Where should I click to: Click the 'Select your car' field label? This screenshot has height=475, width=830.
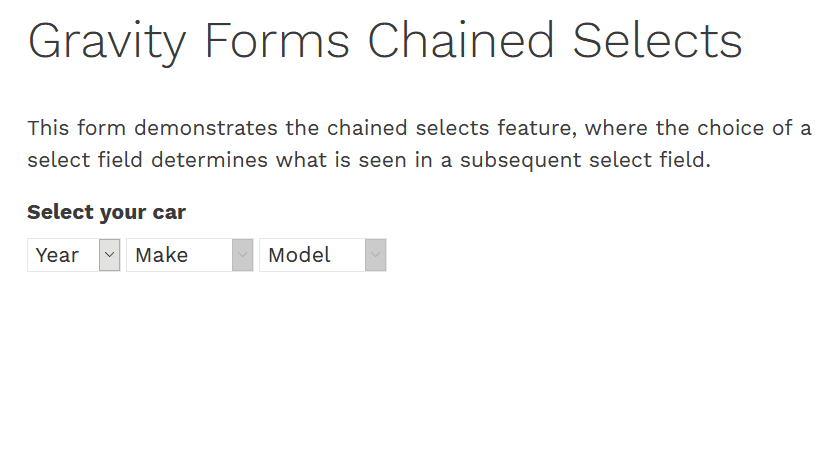click(x=106, y=212)
